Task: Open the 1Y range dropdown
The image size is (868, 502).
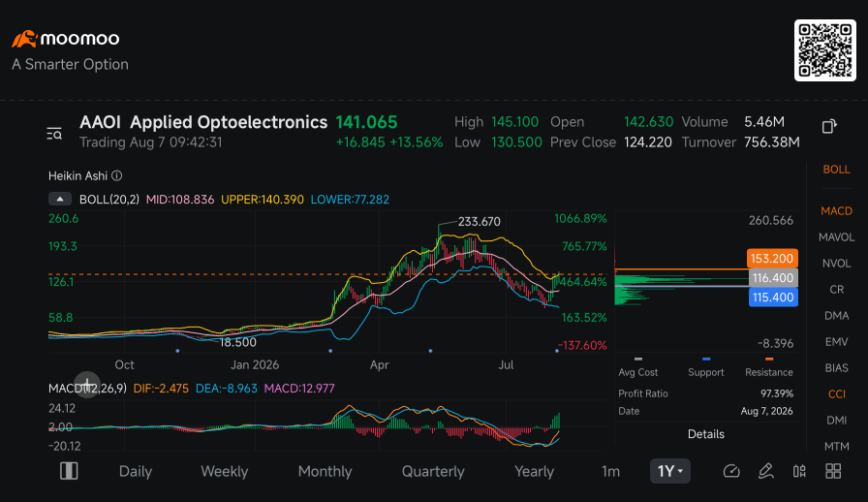Action: click(x=669, y=471)
